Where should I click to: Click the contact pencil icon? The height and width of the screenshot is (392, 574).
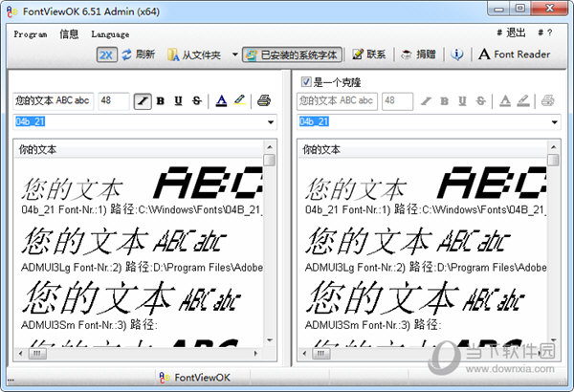pos(358,54)
